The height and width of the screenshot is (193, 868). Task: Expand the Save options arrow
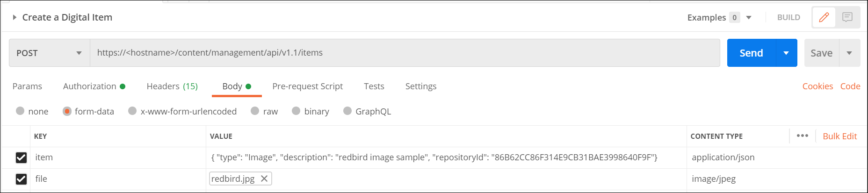pos(849,53)
